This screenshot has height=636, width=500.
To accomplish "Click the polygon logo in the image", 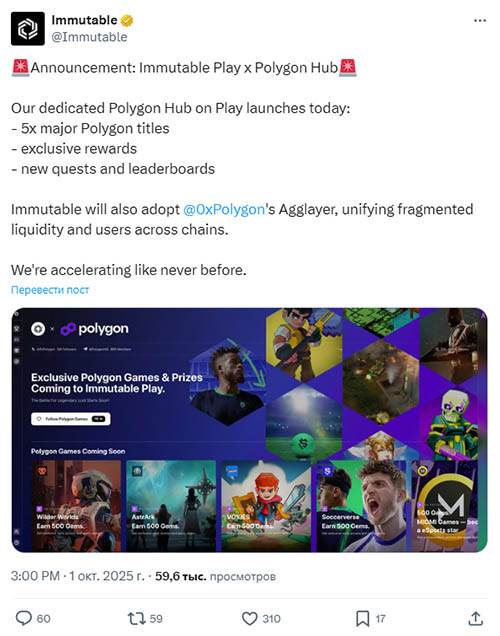I will pos(94,329).
